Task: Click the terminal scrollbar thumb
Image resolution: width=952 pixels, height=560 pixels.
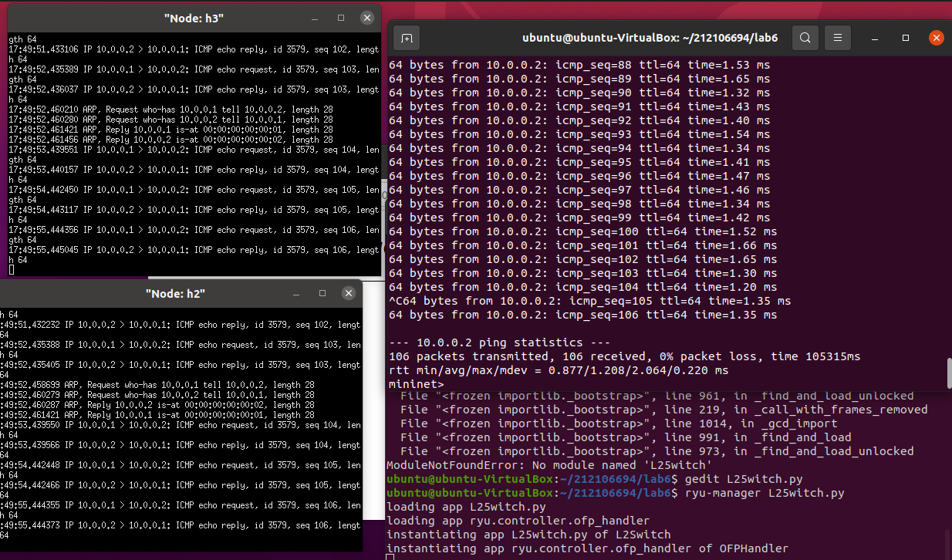Action: click(948, 374)
